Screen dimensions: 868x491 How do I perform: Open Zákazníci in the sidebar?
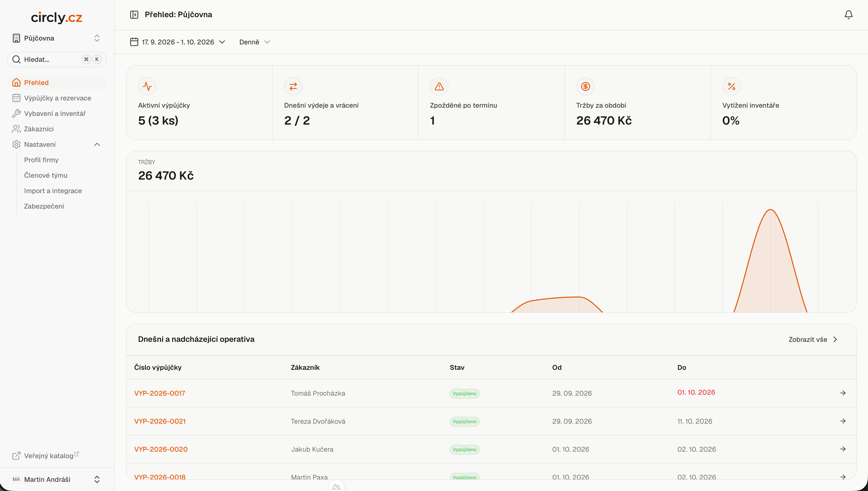pyautogui.click(x=57, y=129)
